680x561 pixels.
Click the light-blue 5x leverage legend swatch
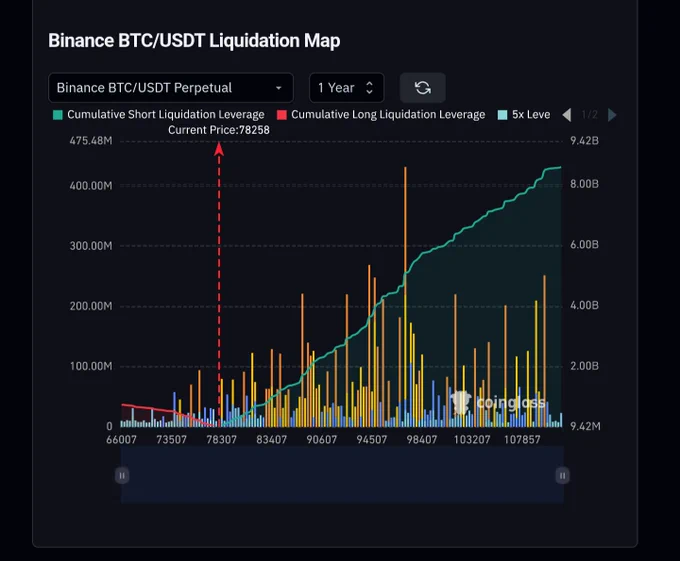[x=503, y=115]
